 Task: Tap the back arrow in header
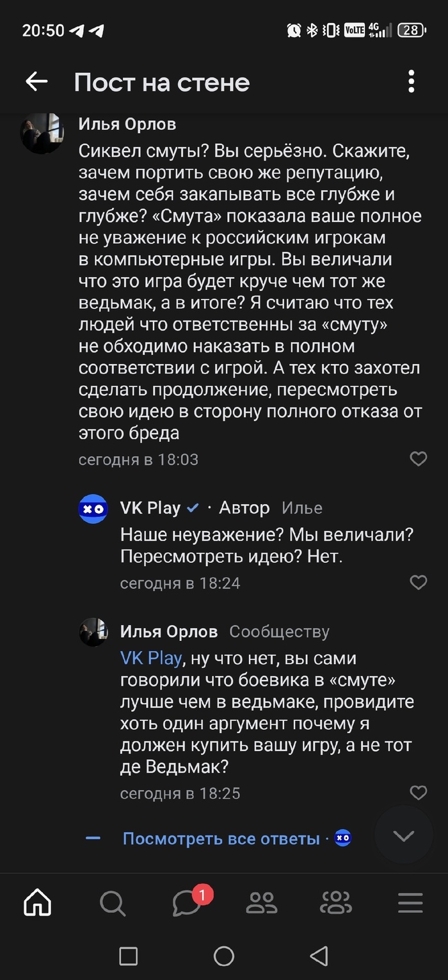[x=36, y=82]
